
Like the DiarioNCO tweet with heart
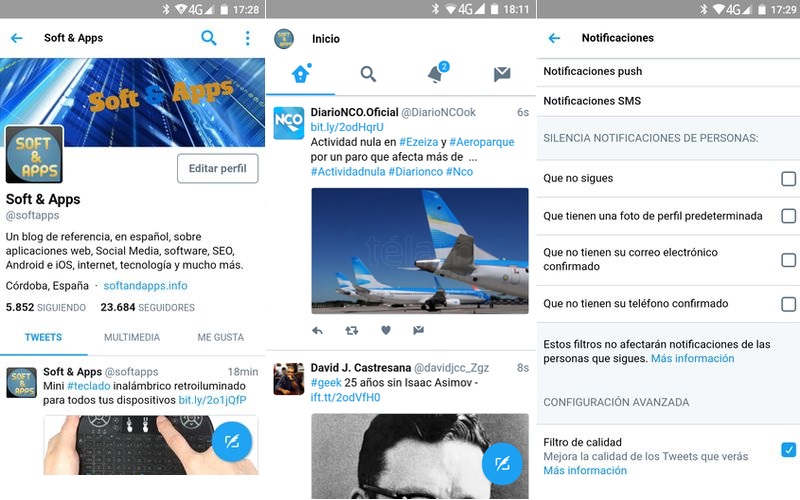coord(386,331)
